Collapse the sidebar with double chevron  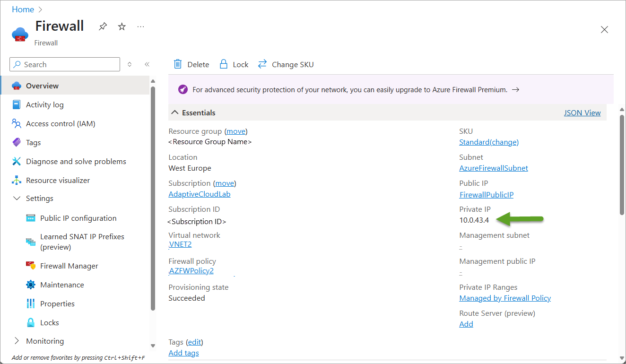pyautogui.click(x=147, y=64)
